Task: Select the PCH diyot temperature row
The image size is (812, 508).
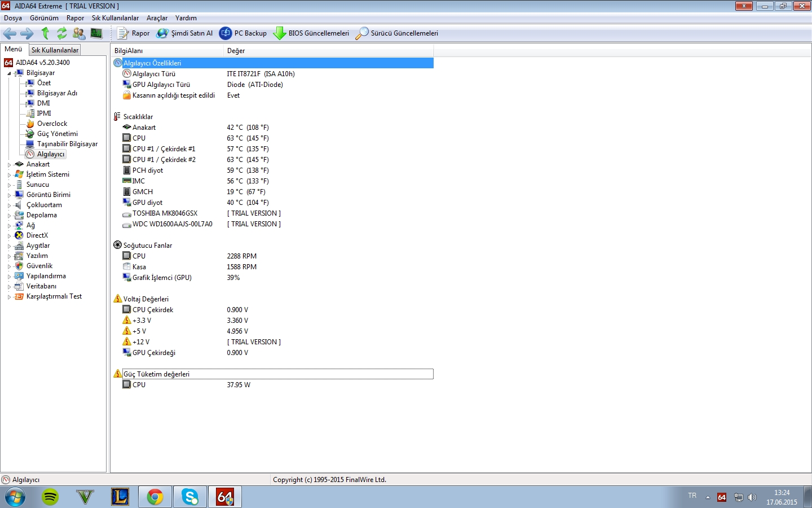Action: pyautogui.click(x=273, y=170)
